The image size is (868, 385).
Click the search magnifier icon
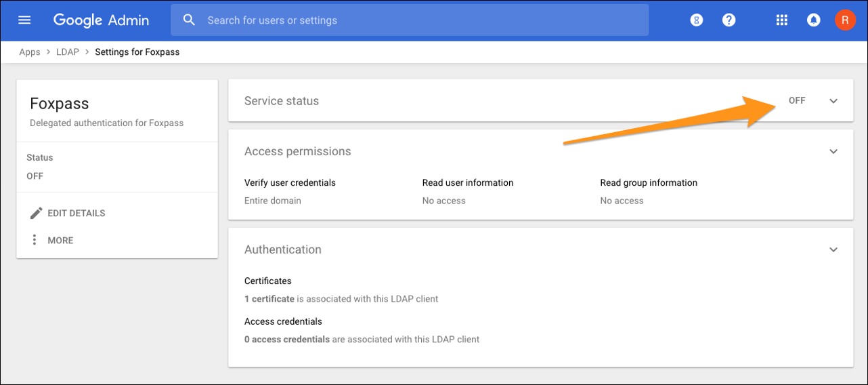tap(190, 20)
